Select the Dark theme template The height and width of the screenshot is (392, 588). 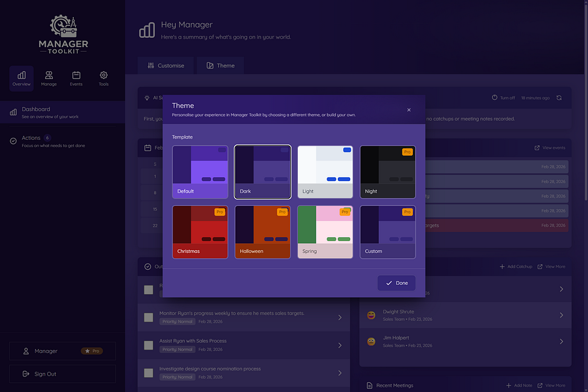[262, 171]
